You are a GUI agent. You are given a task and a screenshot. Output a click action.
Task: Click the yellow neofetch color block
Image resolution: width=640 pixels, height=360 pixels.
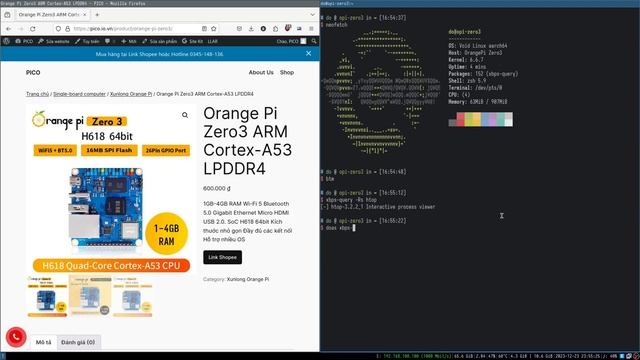click(x=476, y=119)
